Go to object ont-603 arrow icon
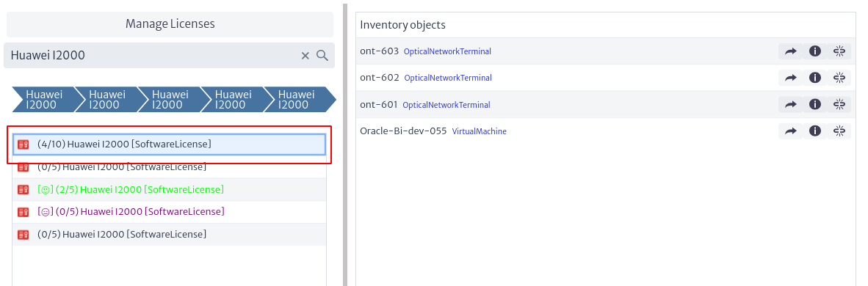Screen dimensions: 868x286 790,51
